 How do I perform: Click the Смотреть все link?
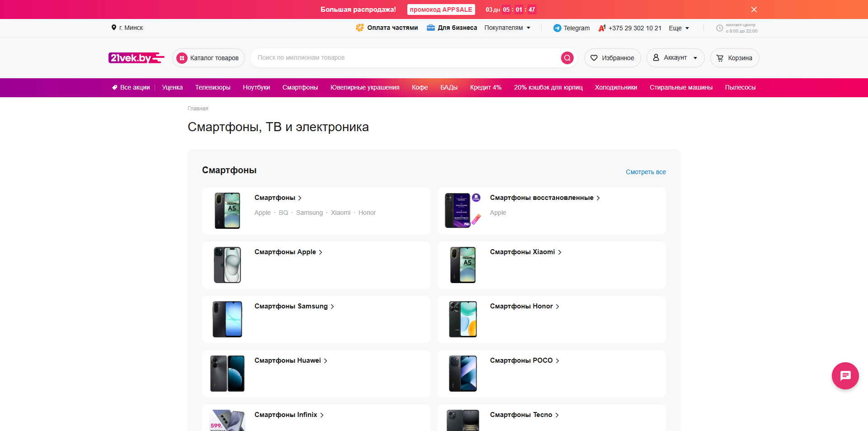pyautogui.click(x=646, y=172)
